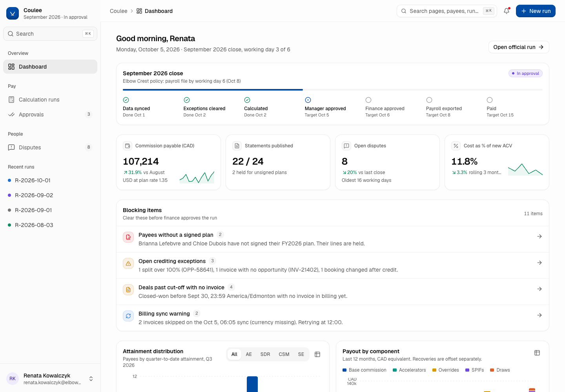Open table view for Payout by component
Image resolution: width=565 pixels, height=392 pixels.
coord(537,353)
